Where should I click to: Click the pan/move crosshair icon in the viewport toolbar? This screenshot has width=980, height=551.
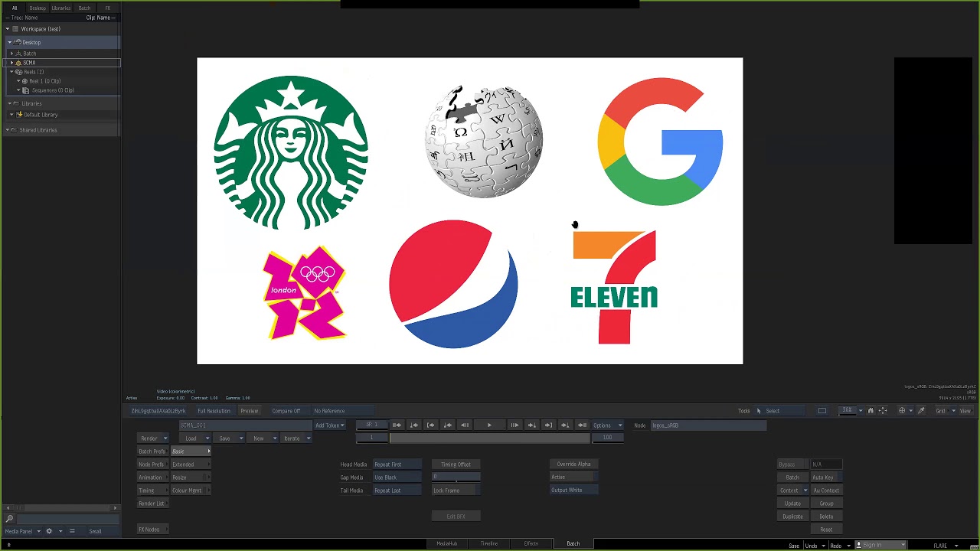883,411
